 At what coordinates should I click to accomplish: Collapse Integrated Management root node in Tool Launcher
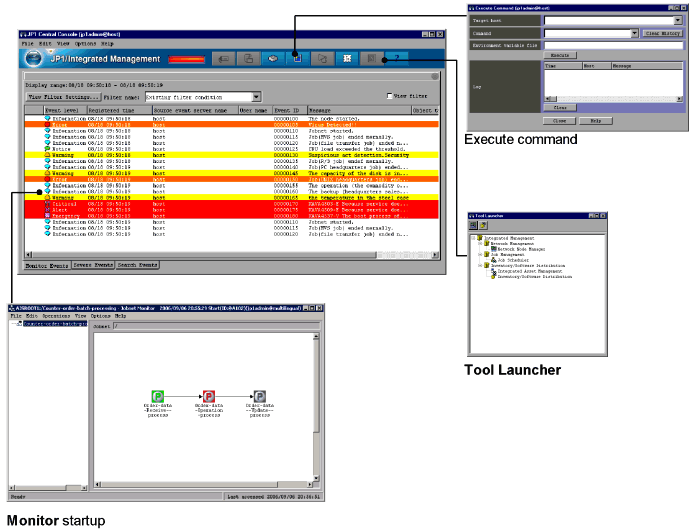point(473,238)
